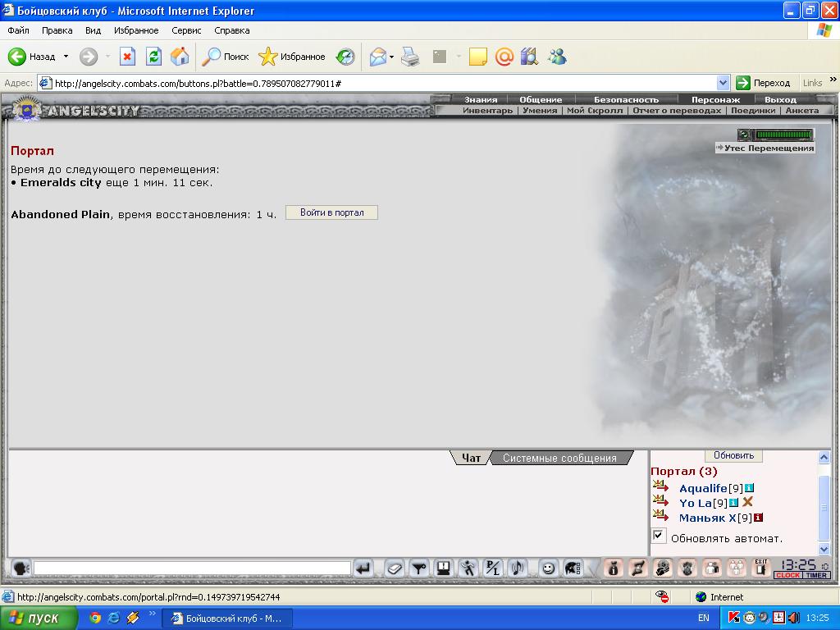Go to the Home page icon
Screen dimensions: 840x630
pos(180,57)
